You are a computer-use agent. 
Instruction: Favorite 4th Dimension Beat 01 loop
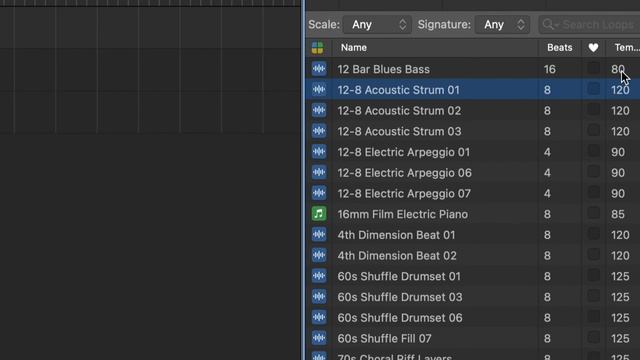click(593, 234)
